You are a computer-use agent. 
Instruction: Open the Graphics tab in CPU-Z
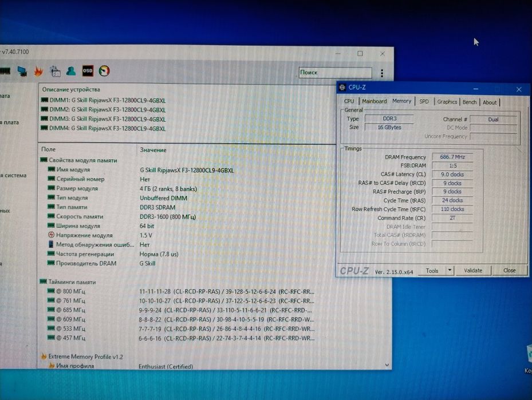[447, 102]
